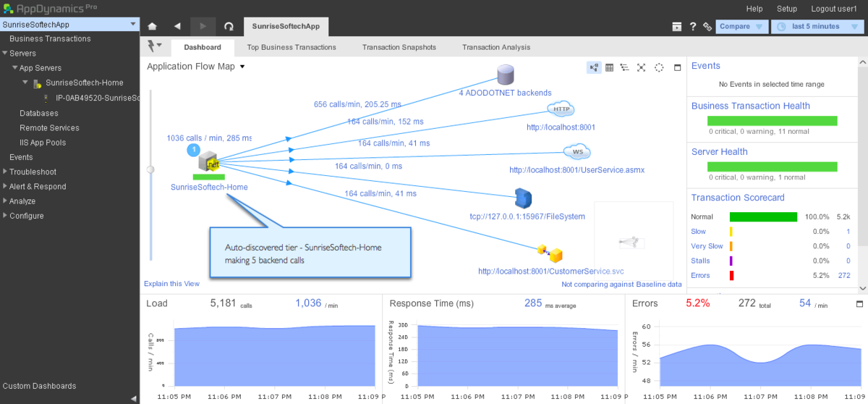Switch to Transaction Analysis tab
The height and width of the screenshot is (404, 868).
coord(496,47)
